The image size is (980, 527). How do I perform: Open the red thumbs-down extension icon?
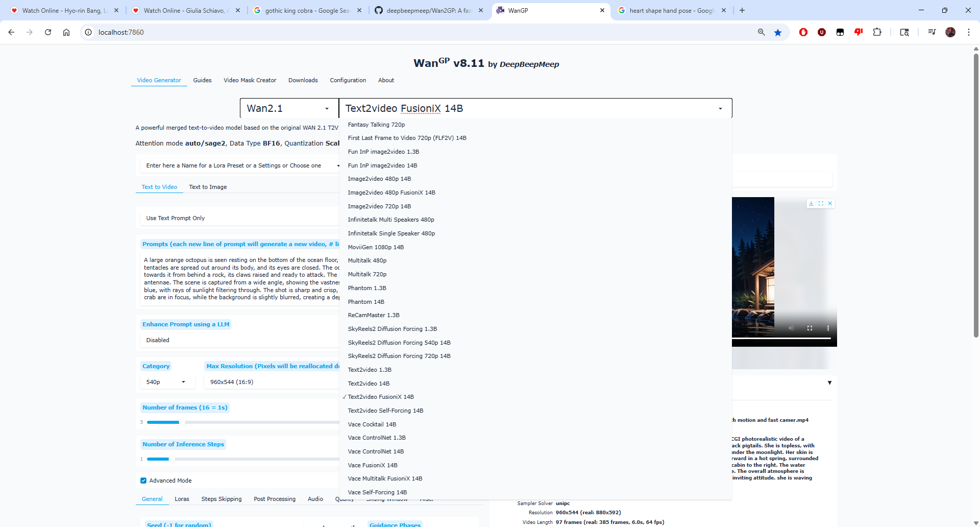click(859, 32)
